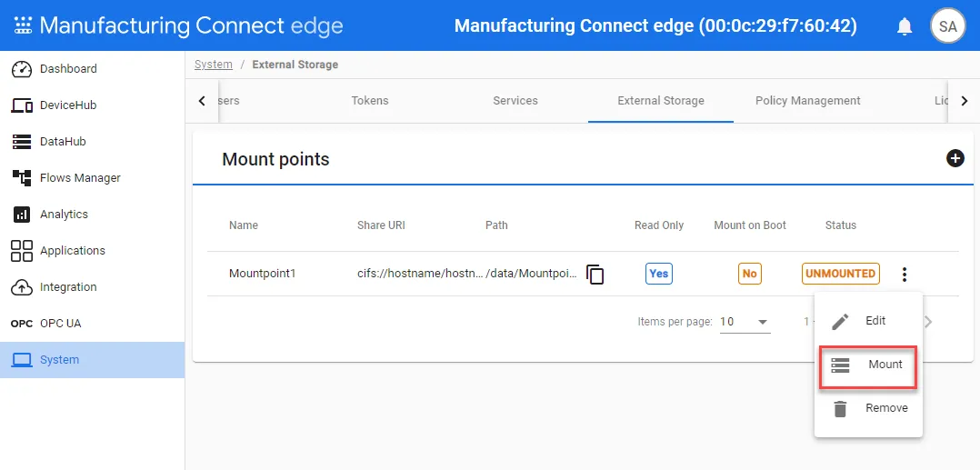This screenshot has height=470, width=980.
Task: Open the Policy Management tab
Action: tap(807, 101)
